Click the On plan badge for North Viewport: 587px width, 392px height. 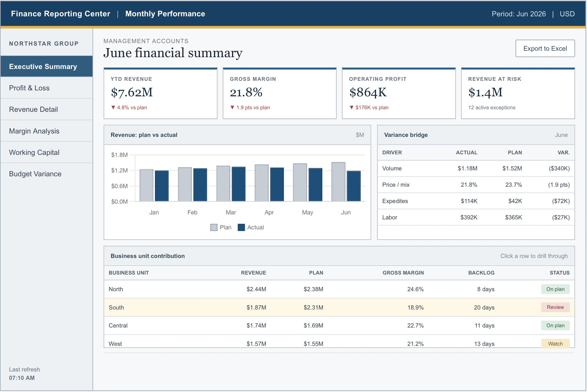click(555, 289)
